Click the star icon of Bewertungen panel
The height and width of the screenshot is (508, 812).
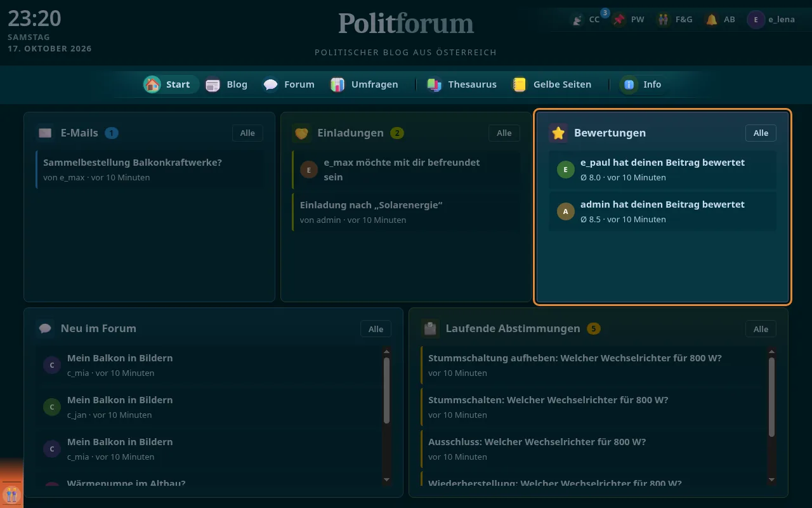point(558,133)
